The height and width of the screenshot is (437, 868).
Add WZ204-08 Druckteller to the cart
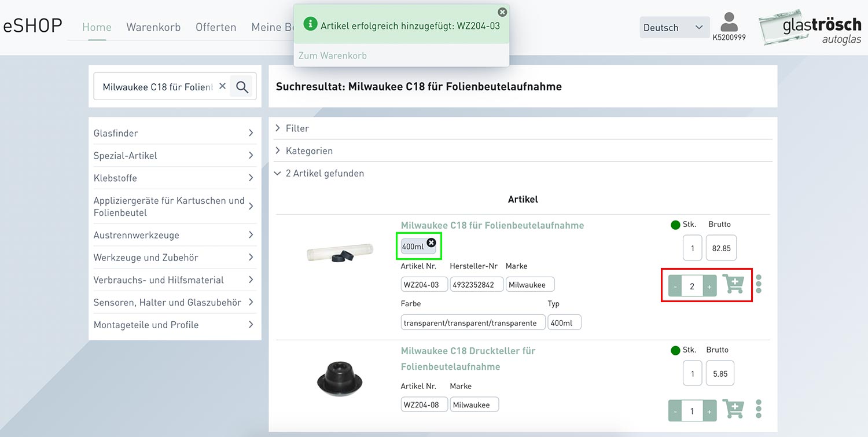(x=734, y=410)
